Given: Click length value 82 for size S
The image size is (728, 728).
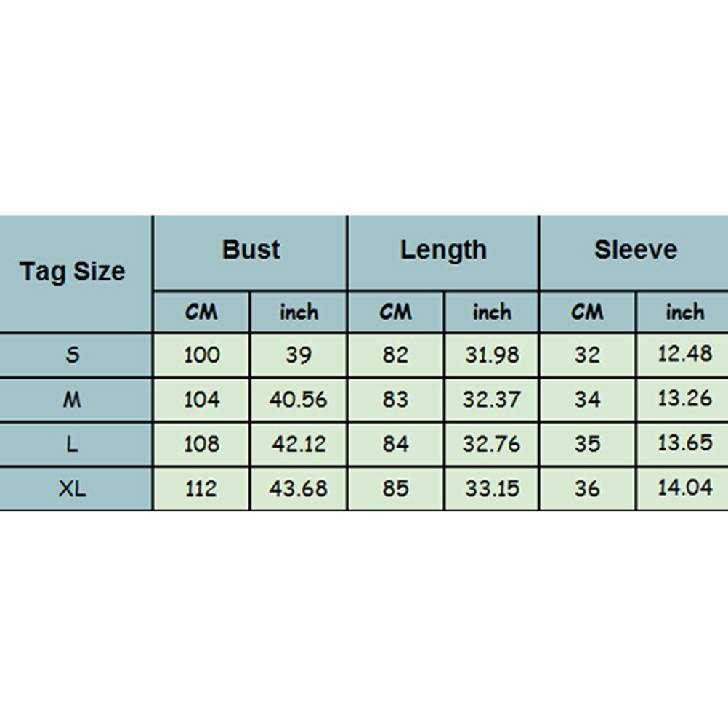Looking at the screenshot, I should click(395, 355).
